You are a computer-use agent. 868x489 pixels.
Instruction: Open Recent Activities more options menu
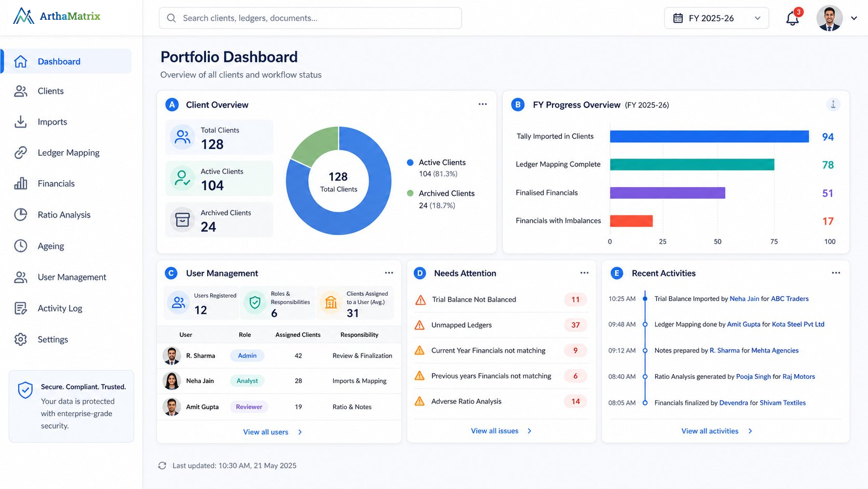tap(836, 273)
